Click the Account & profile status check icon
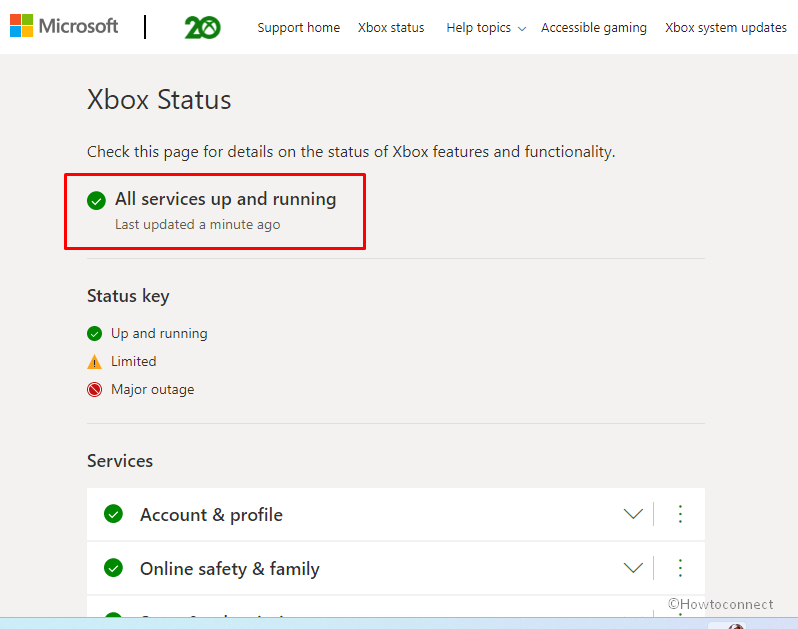 pyautogui.click(x=113, y=514)
